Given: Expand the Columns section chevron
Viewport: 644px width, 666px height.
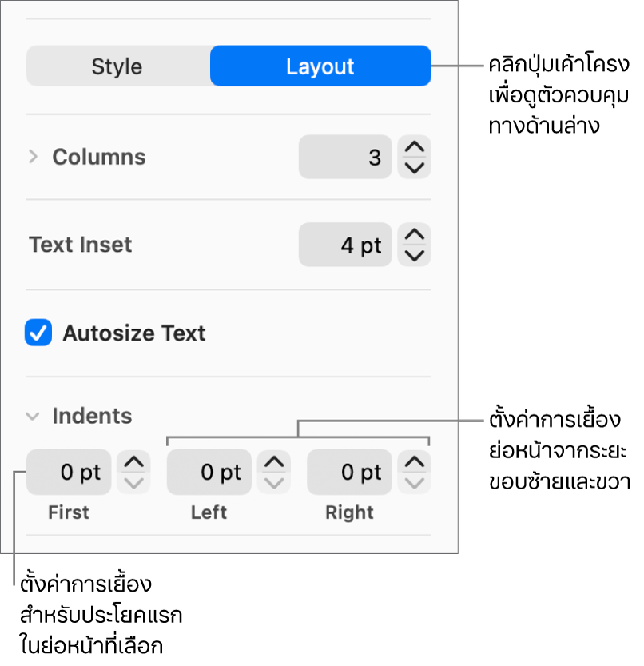Looking at the screenshot, I should pos(33,157).
